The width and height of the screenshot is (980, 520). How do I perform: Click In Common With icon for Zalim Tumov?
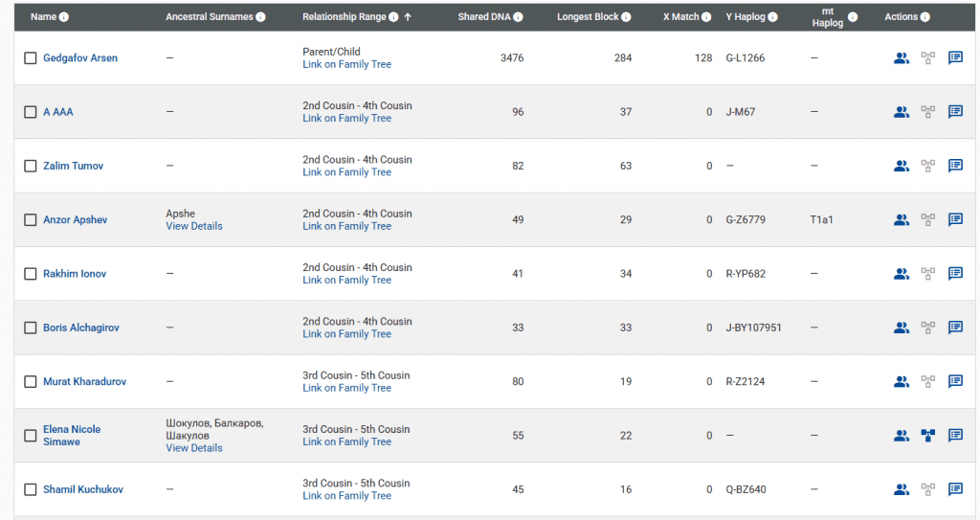click(x=901, y=166)
